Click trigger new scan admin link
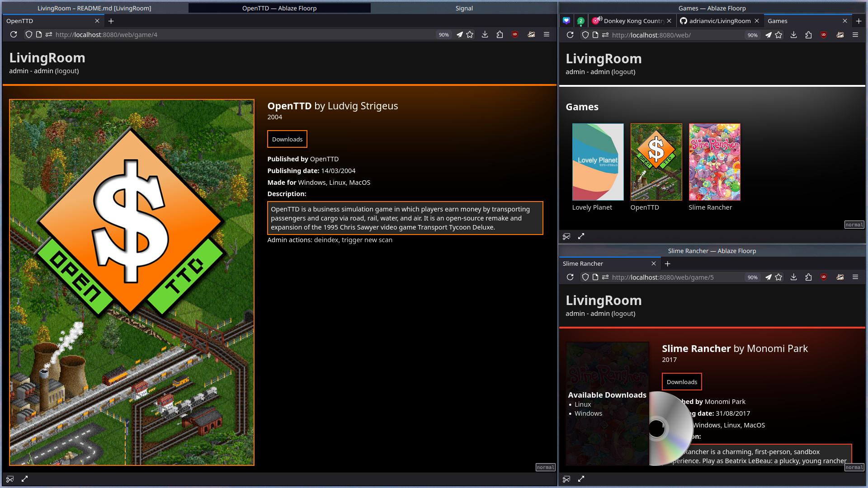Viewport: 868px width, 488px height. [x=367, y=240]
